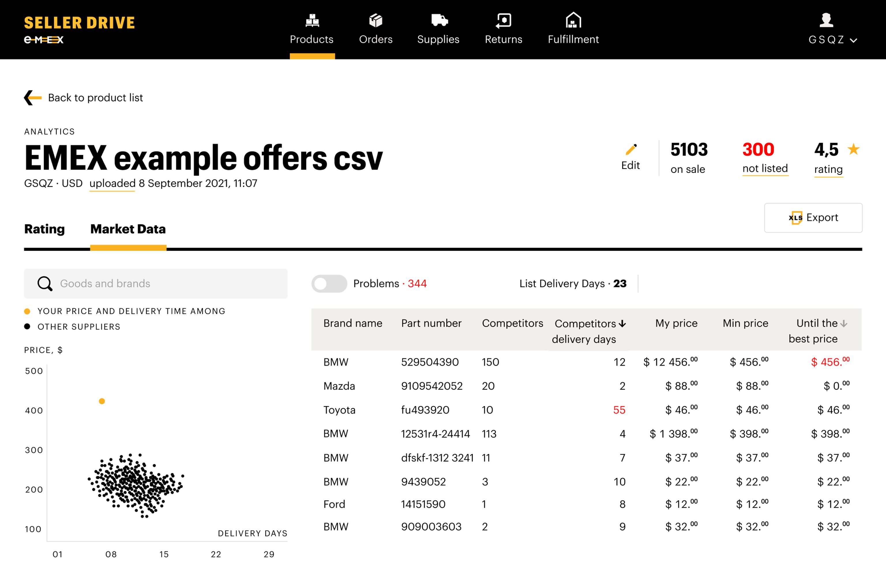The height and width of the screenshot is (588, 886).
Task: Focus the Goods and brands search field
Action: coord(156,284)
